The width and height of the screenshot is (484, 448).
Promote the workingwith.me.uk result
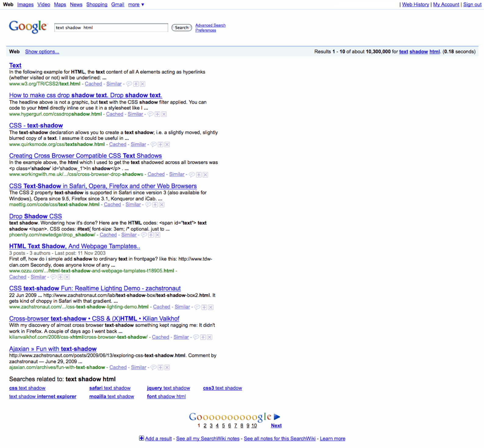coord(199,175)
